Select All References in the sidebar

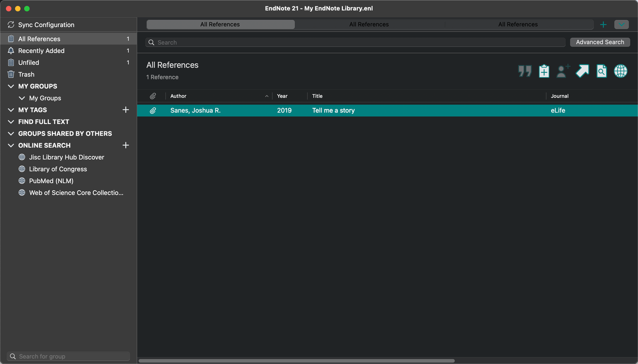click(68, 39)
